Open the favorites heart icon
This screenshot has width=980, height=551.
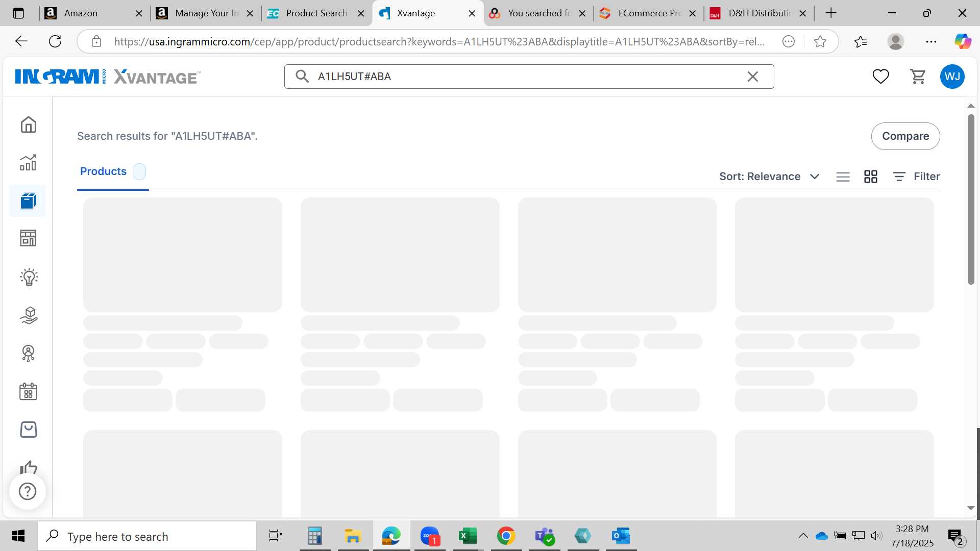point(880,77)
